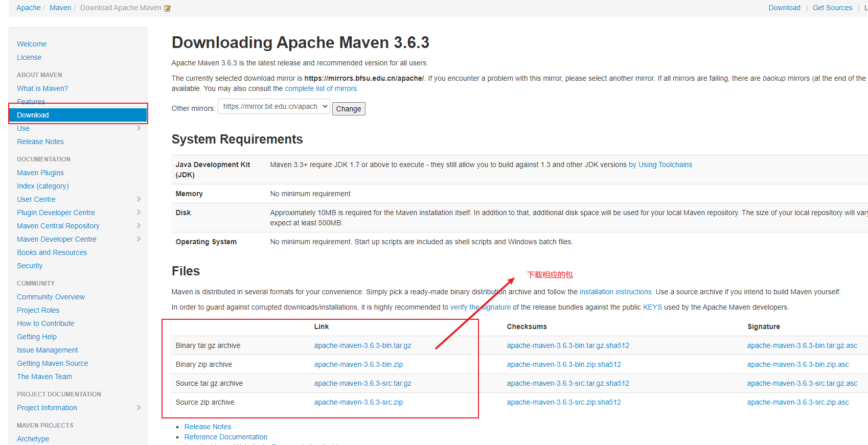Open Maven breadcrumb link

(x=60, y=8)
